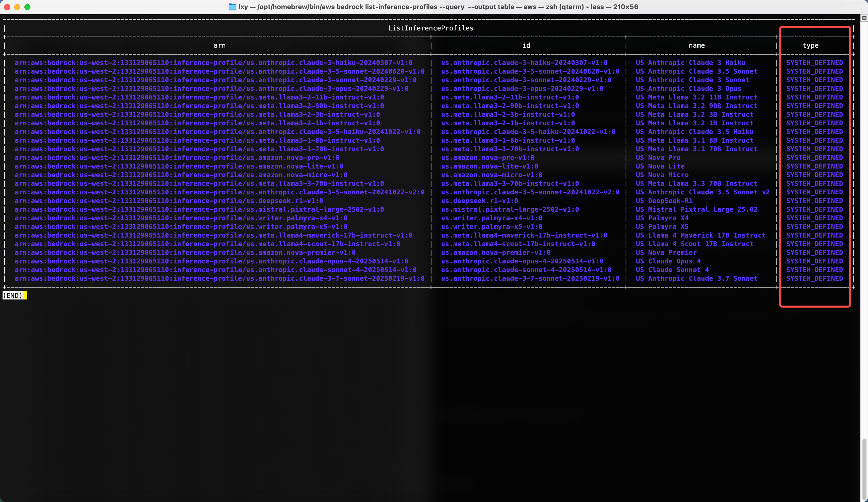Viewport: 868px width, 502px height.
Task: Click the vertical scrollbar thumb
Action: [864, 469]
